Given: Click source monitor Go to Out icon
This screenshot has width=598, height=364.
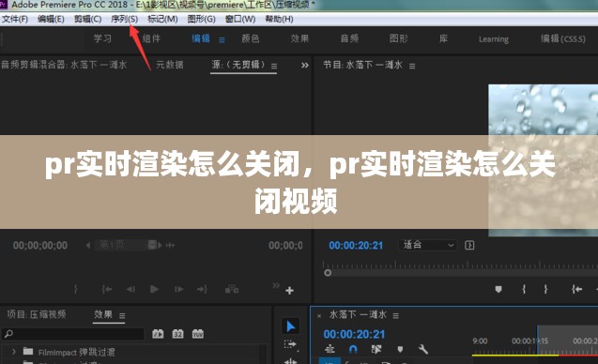Looking at the screenshot, I should 202,290.
